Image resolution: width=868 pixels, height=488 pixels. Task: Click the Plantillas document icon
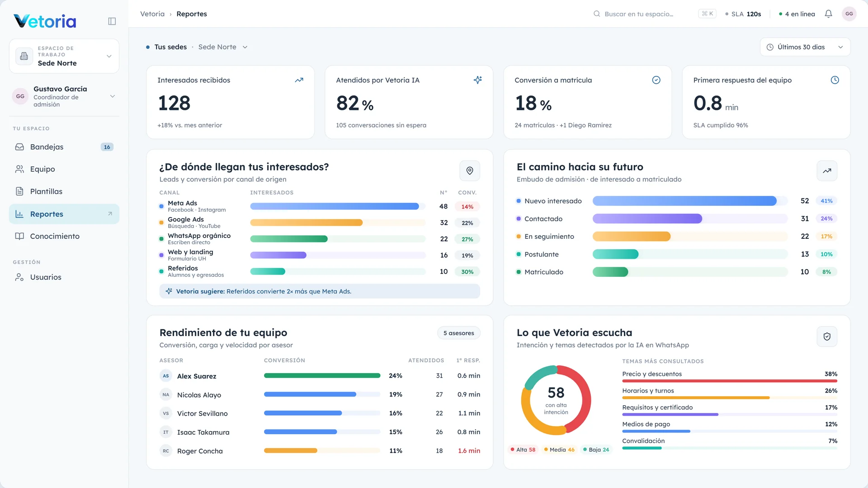[x=19, y=191]
